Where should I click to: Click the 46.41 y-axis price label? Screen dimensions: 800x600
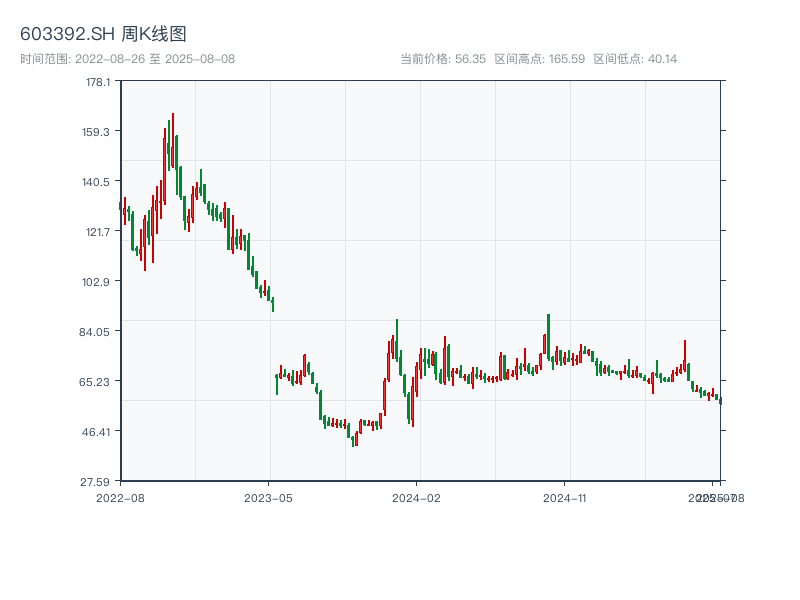[97, 432]
